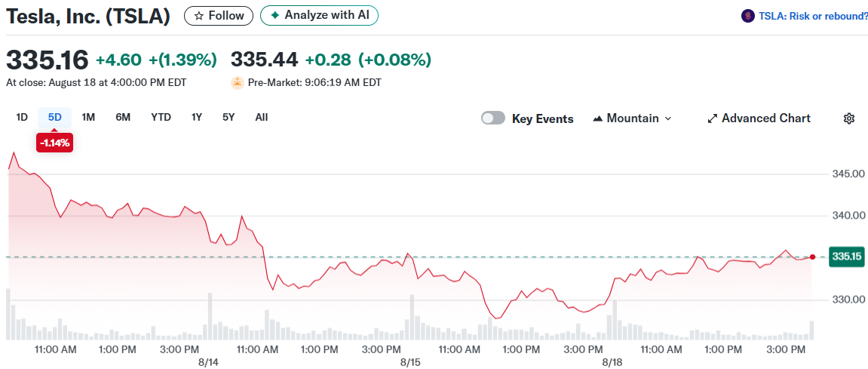Click the closing price 335.16
The height and width of the screenshot is (369, 868).
point(47,60)
